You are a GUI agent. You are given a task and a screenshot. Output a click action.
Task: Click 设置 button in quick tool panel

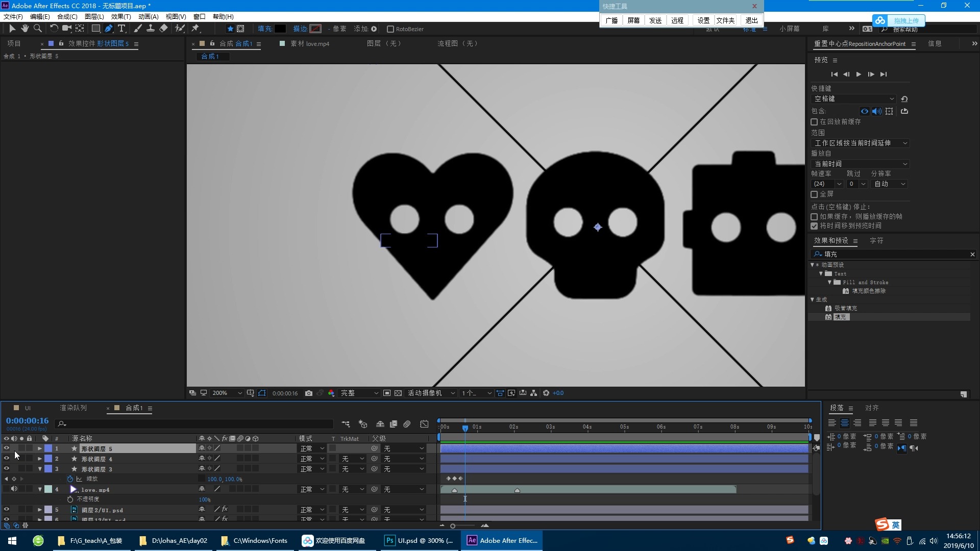(702, 19)
